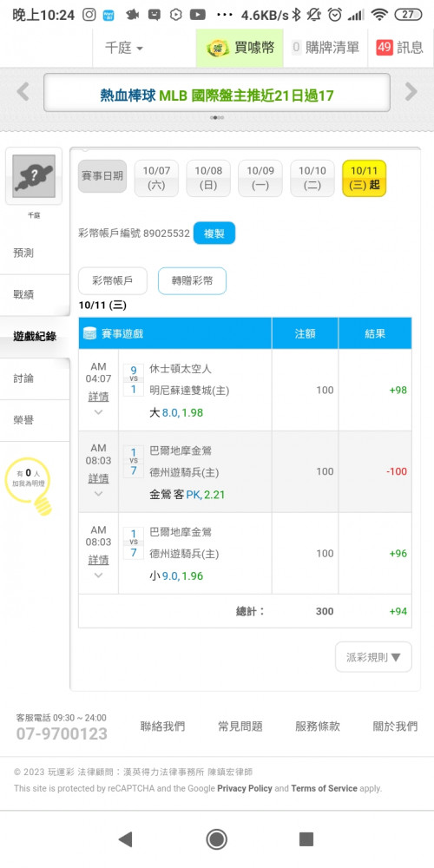Click the lightbulb 加我為明燈 icon
Viewport: 434px width, 868px height.
coord(29,485)
